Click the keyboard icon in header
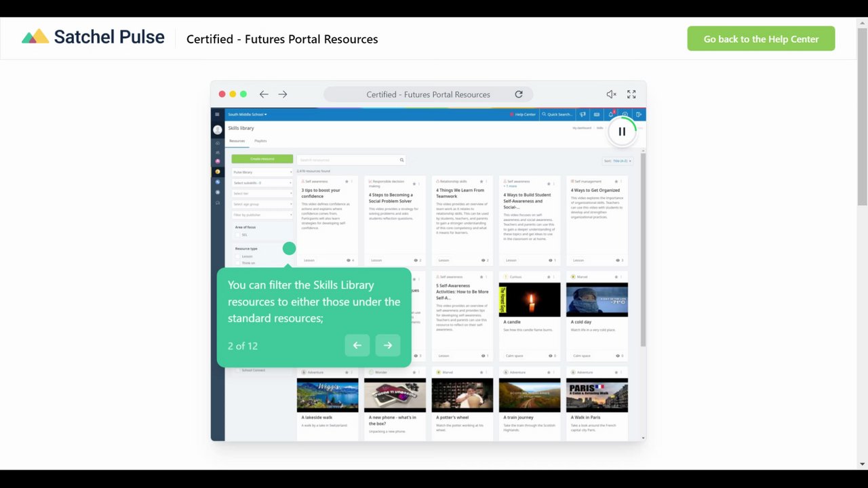 (597, 115)
